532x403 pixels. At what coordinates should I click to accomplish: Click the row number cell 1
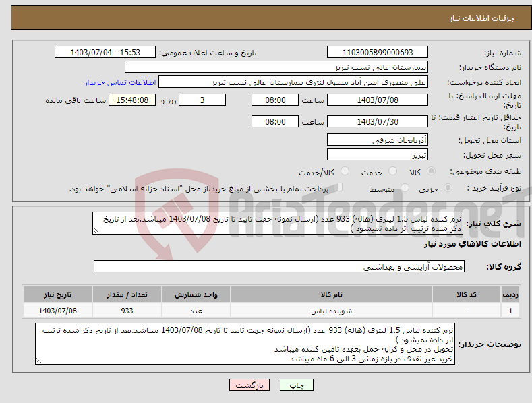click(x=510, y=311)
